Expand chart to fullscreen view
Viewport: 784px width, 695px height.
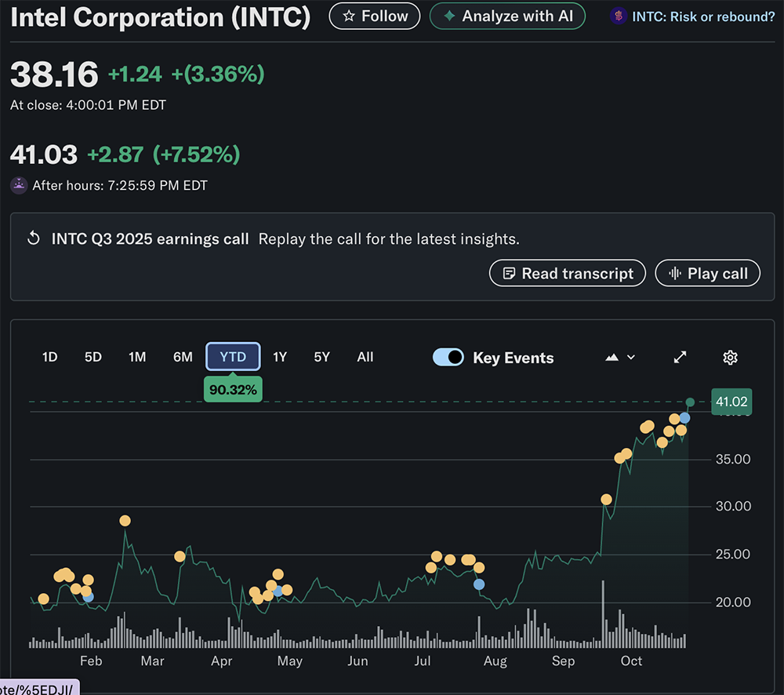pyautogui.click(x=681, y=358)
